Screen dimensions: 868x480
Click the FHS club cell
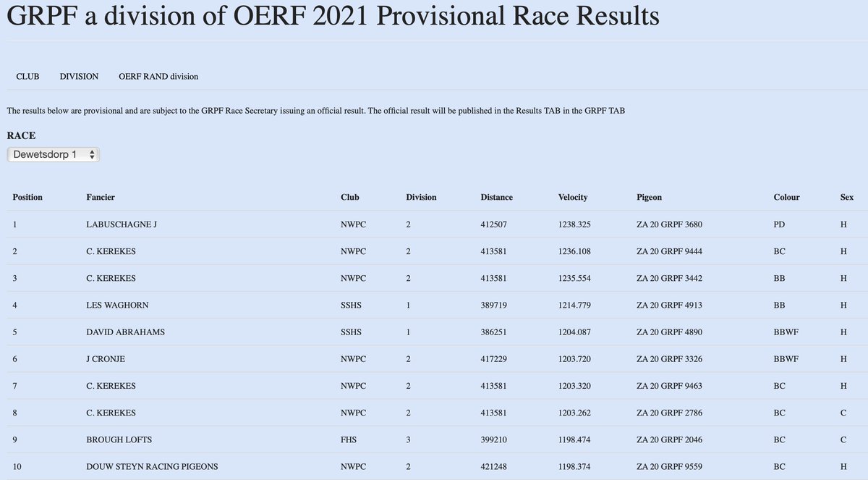(x=349, y=440)
